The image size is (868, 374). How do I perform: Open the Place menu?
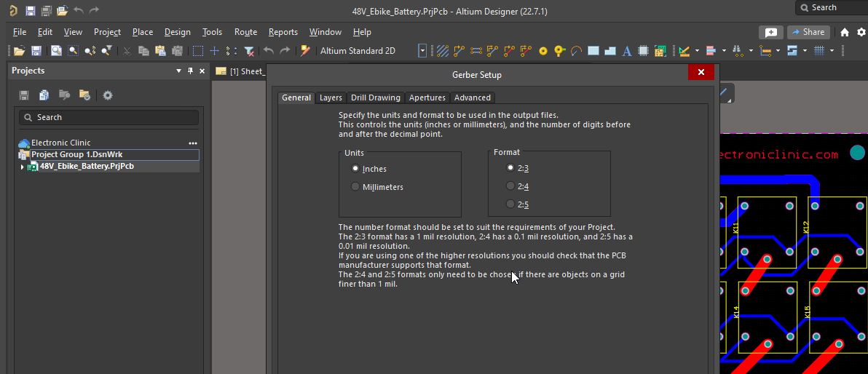[142, 32]
